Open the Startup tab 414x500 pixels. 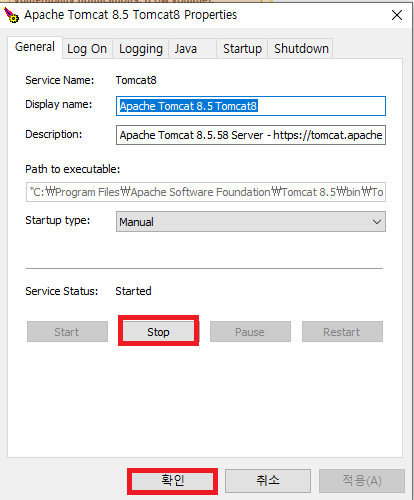(x=242, y=49)
